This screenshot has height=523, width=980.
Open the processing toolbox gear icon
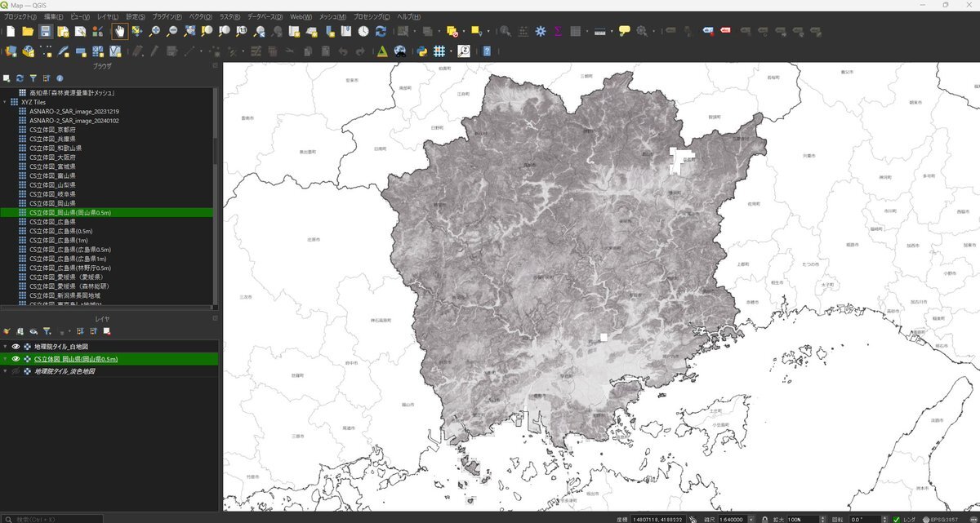pyautogui.click(x=540, y=31)
